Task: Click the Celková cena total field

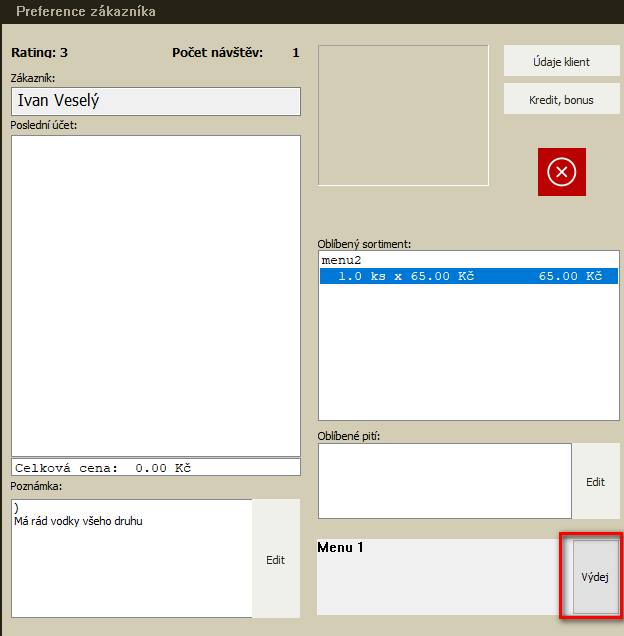Action: coord(156,467)
